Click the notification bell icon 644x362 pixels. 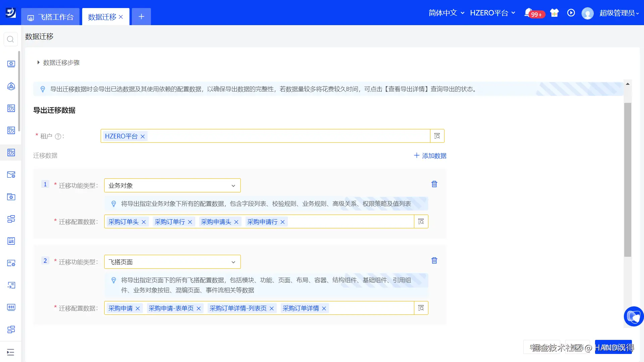529,12
